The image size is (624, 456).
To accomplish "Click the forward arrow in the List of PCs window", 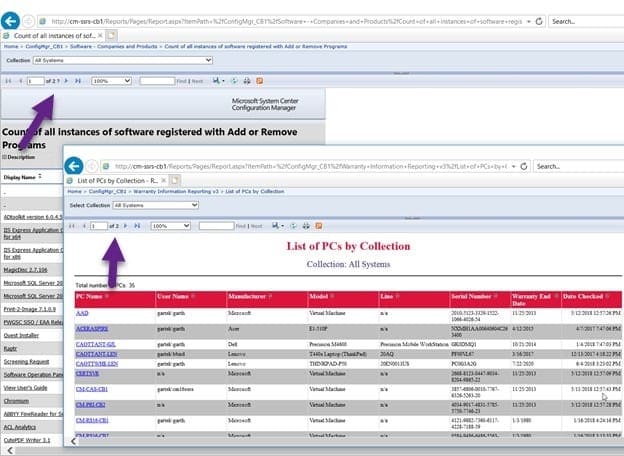I will click(x=92, y=166).
